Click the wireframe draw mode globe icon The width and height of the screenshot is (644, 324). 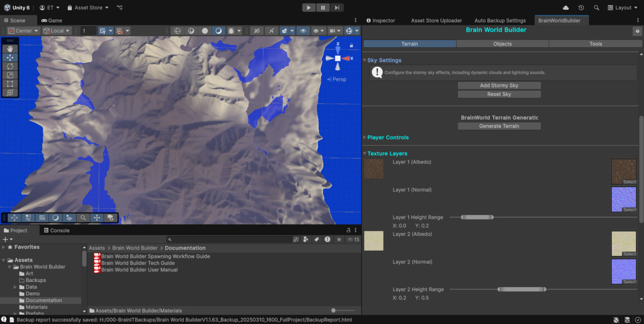tap(177, 31)
